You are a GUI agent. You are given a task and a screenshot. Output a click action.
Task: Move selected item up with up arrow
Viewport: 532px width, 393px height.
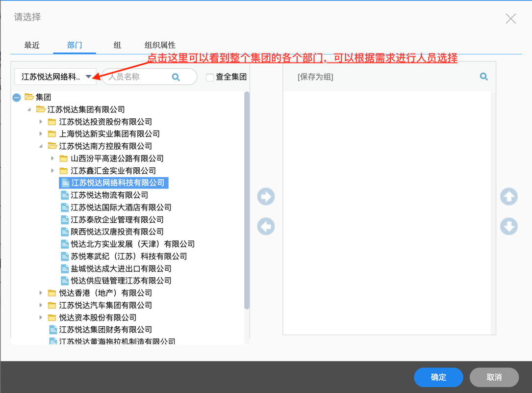tap(508, 197)
